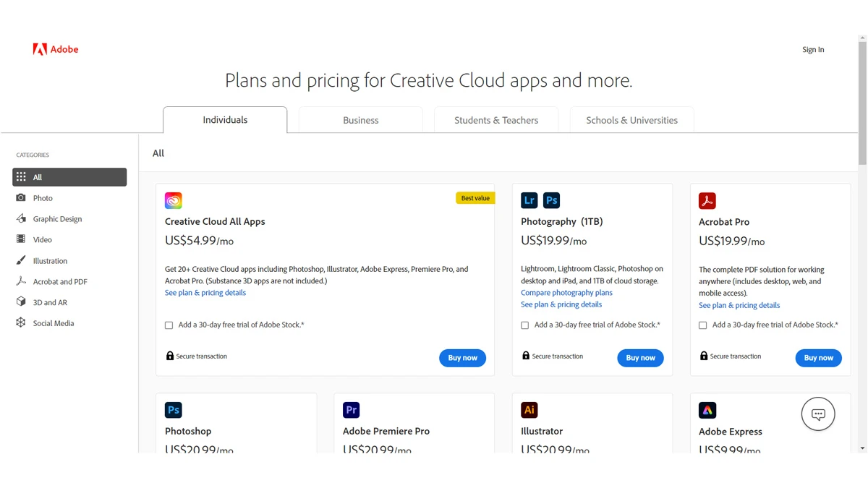Select the All category
The height and width of the screenshot is (488, 868).
coord(69,177)
